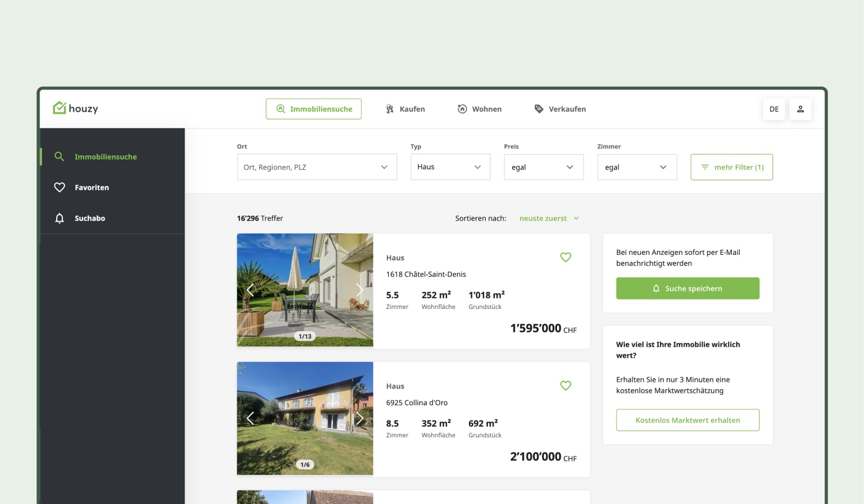The height and width of the screenshot is (504, 864).
Task: Select the Immobiliensuche top tab
Action: 314,109
